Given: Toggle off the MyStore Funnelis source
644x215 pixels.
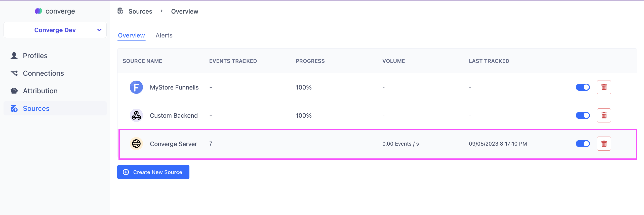Looking at the screenshot, I should tap(583, 87).
